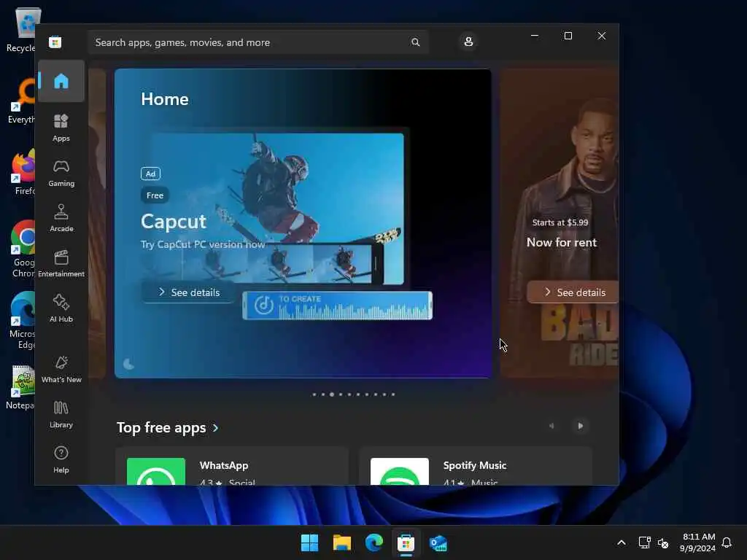Open the WhatsApp app card
Viewport: 747px width, 560px height.
pyautogui.click(x=232, y=466)
